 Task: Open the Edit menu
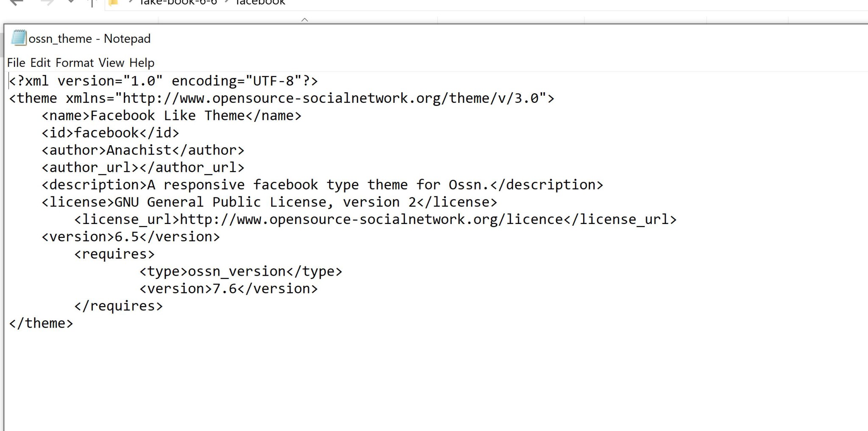click(40, 63)
